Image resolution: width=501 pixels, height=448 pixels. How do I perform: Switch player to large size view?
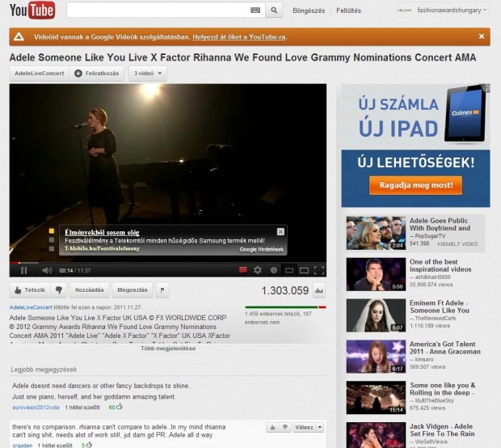pyautogui.click(x=304, y=270)
